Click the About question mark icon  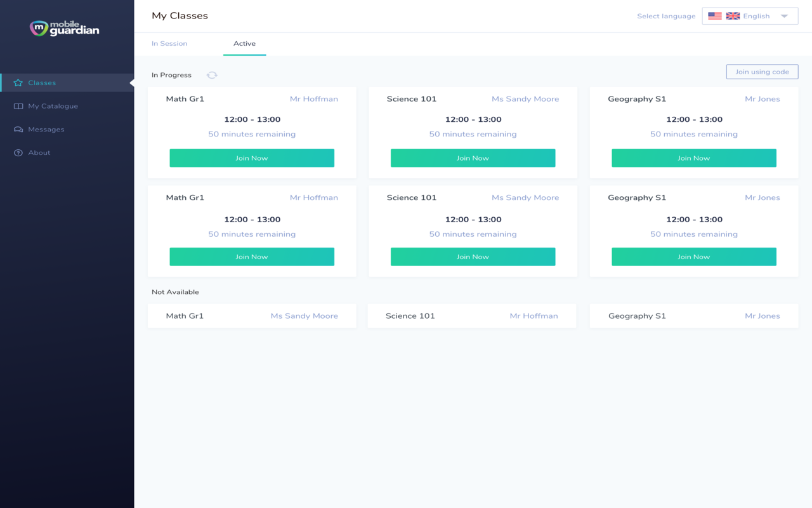pos(18,153)
